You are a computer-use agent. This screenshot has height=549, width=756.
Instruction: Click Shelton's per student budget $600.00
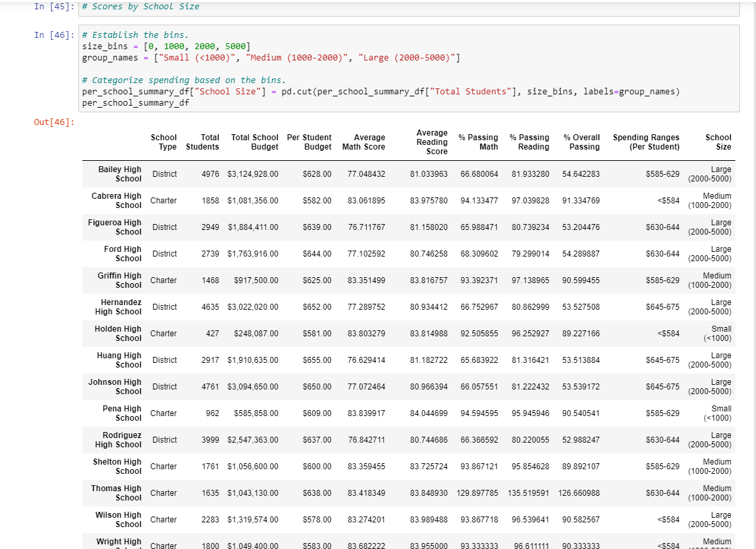pyautogui.click(x=317, y=467)
